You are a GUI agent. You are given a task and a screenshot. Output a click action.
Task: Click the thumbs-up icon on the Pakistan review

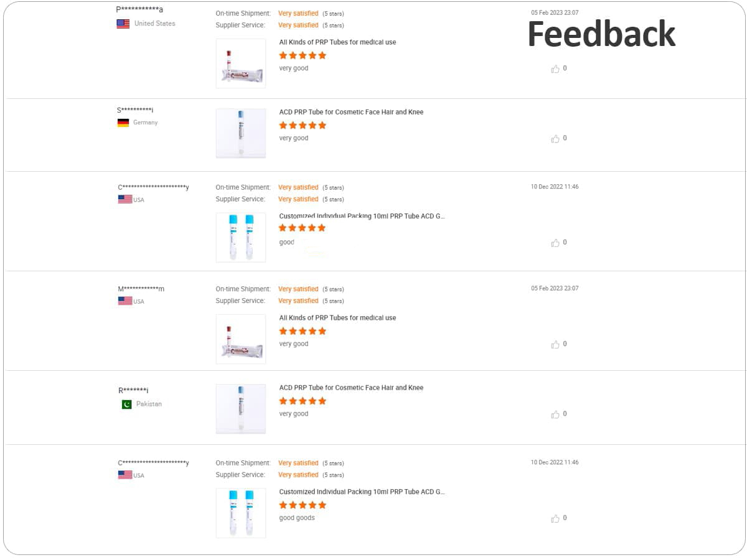pos(556,413)
